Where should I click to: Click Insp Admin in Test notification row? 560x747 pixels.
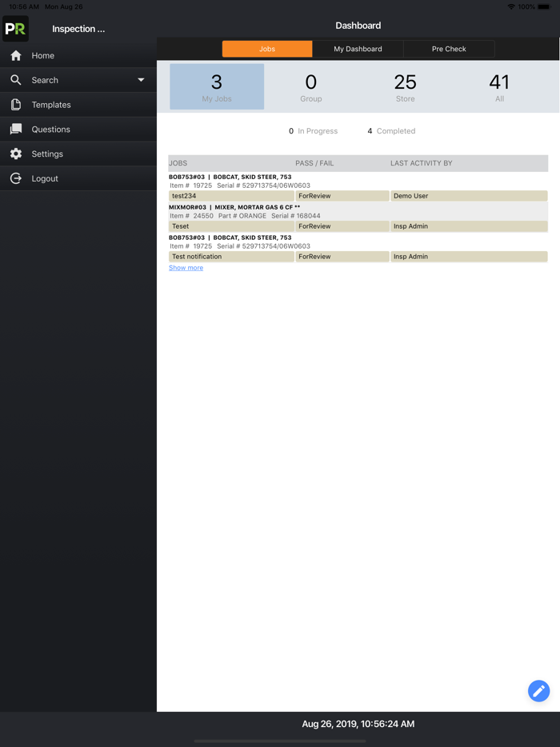pos(469,256)
